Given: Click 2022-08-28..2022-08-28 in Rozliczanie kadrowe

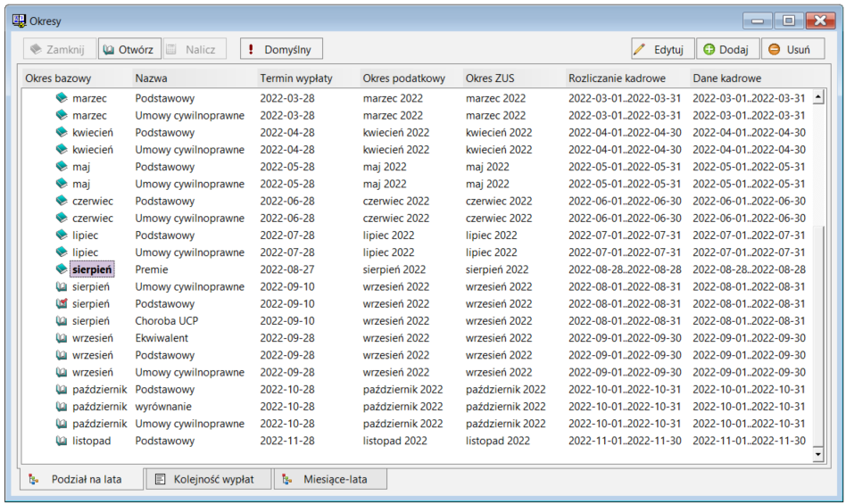Looking at the screenshot, I should click(x=625, y=269).
